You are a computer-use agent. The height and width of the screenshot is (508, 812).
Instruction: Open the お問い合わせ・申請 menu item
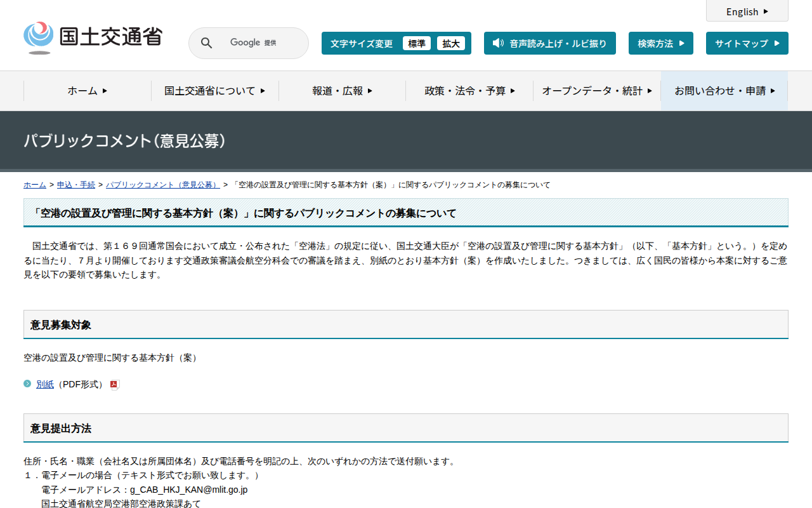[724, 91]
